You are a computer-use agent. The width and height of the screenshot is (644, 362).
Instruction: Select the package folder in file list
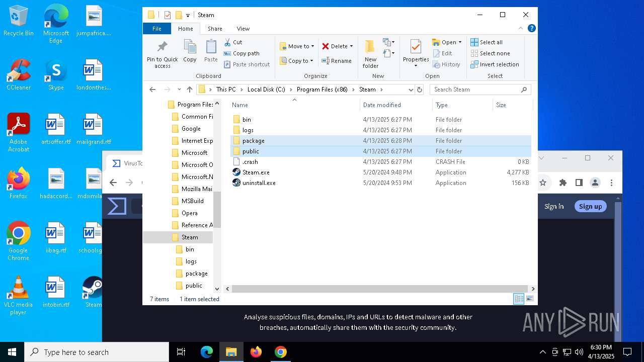[x=381, y=141]
